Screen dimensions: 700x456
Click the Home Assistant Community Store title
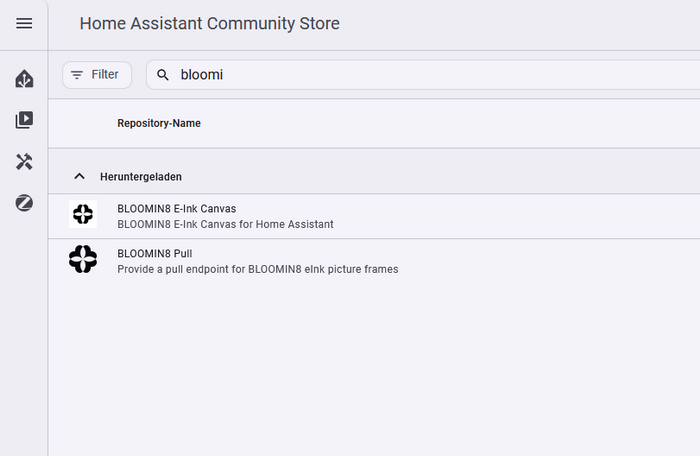[x=209, y=23]
